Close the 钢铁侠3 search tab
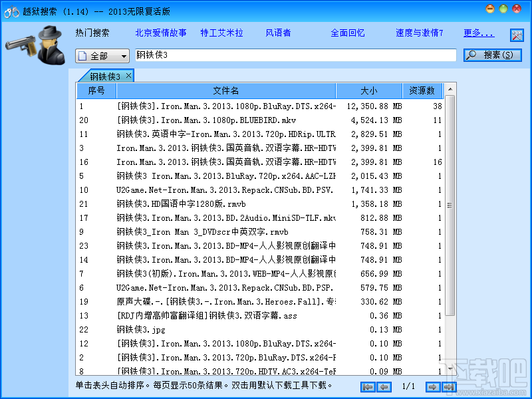This screenshot has width=532, height=399. (128, 76)
